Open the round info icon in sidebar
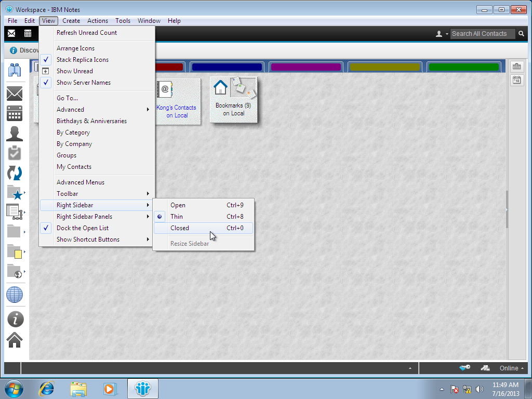This screenshot has width=532, height=399. 15,319
